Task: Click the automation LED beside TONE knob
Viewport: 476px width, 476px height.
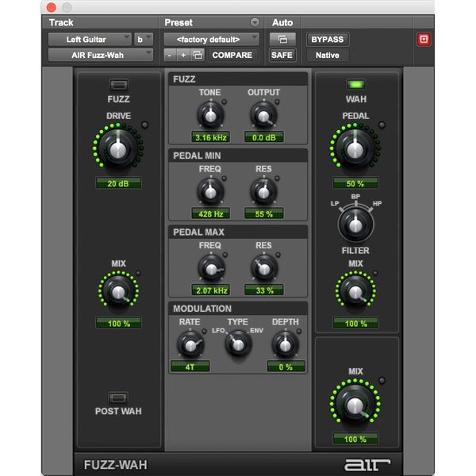Action: (x=225, y=102)
